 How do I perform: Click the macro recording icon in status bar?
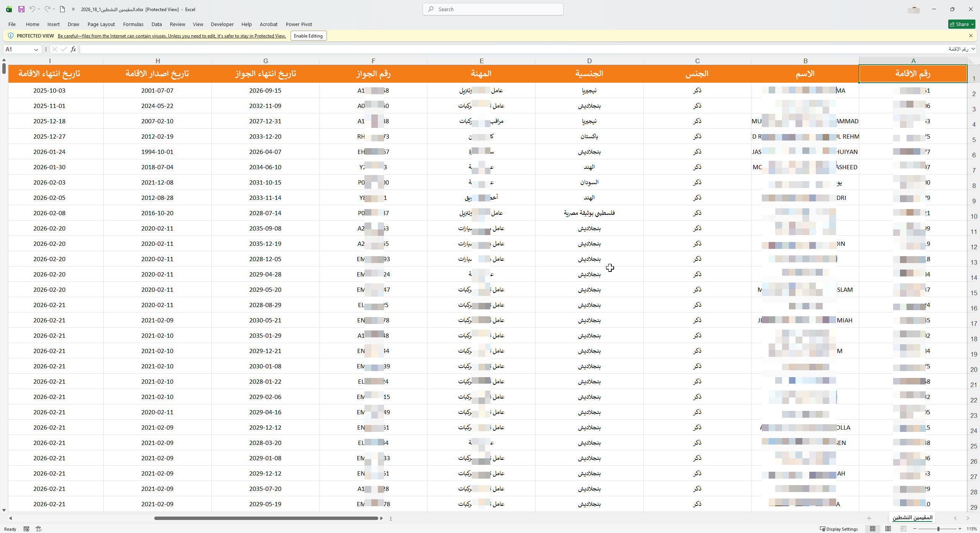coord(26,529)
